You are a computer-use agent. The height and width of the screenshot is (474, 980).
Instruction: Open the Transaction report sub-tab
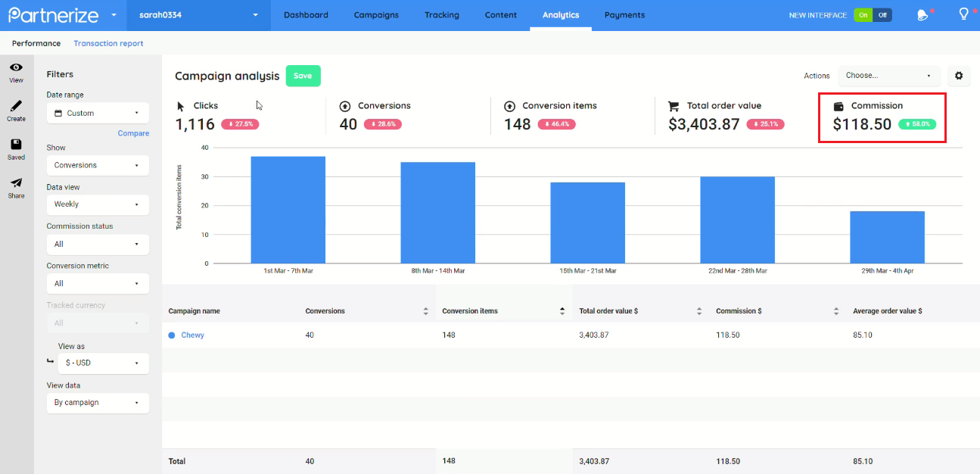108,43
